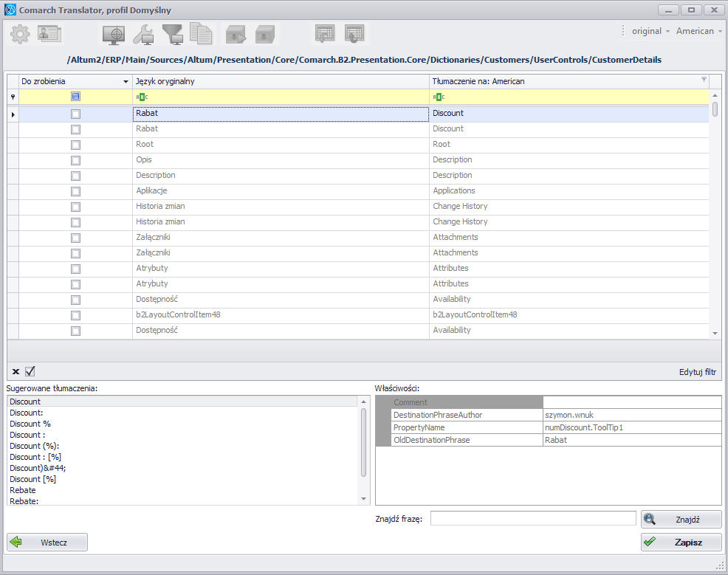Click the filter row pin indicator icon
This screenshot has height=575, width=728.
(13, 97)
